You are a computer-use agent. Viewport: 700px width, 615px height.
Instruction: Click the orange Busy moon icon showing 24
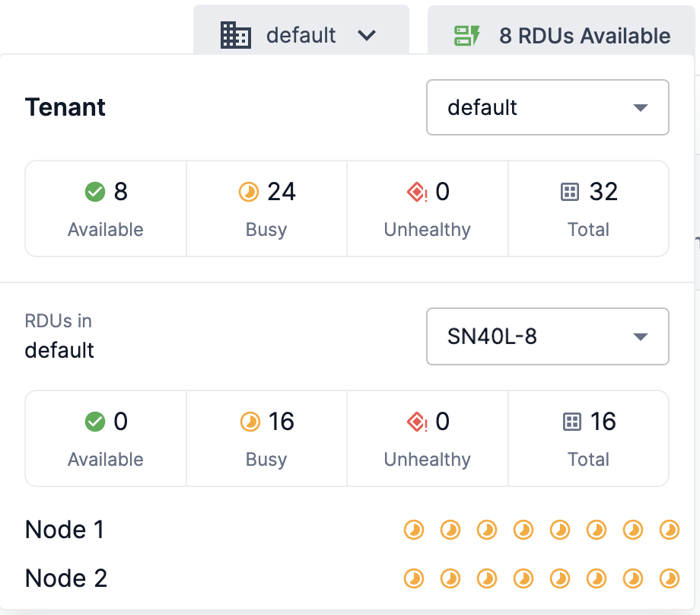[249, 192]
